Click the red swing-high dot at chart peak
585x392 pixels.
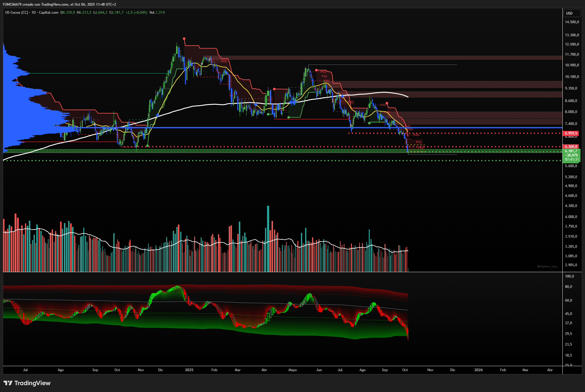184,39
